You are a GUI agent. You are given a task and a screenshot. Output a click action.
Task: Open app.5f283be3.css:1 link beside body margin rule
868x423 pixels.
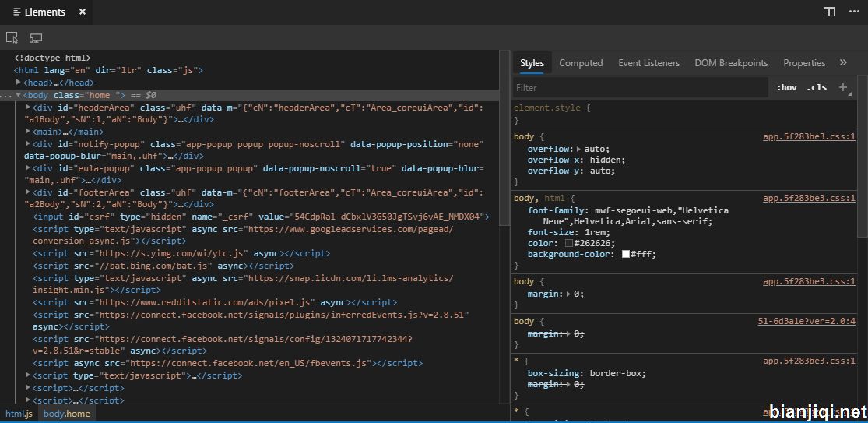(809, 282)
